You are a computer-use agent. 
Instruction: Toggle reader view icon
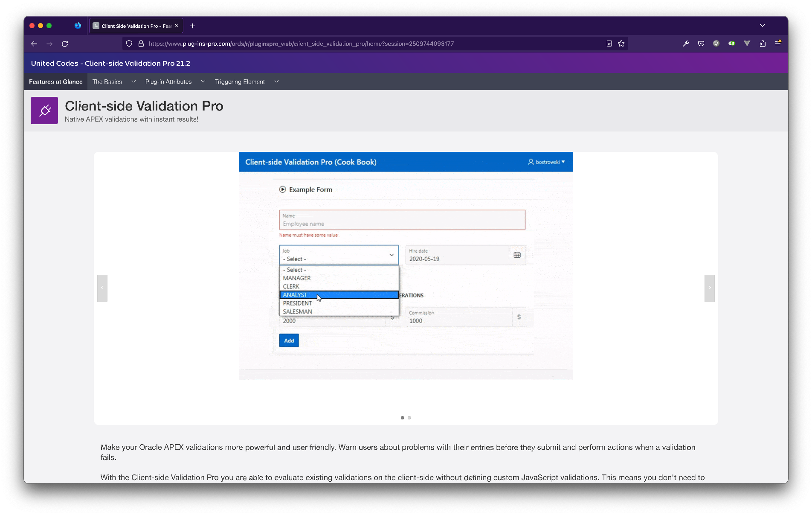[x=609, y=44]
